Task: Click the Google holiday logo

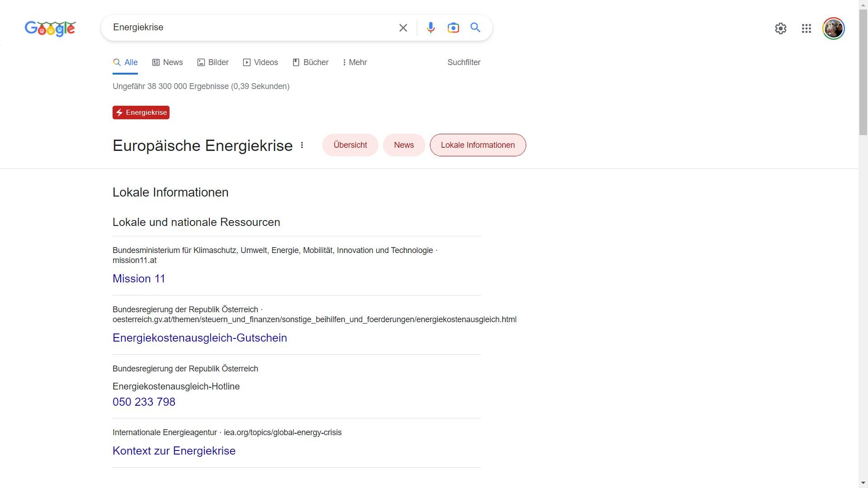Action: click(x=50, y=28)
